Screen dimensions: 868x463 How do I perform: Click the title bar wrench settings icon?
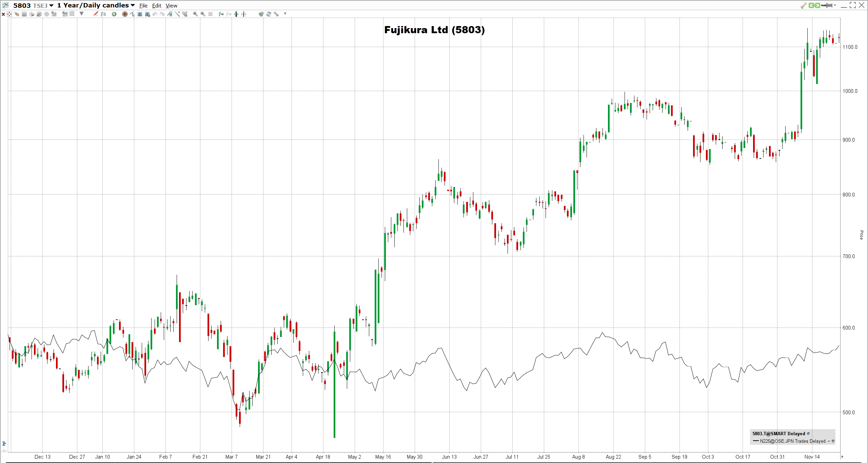pos(804,5)
